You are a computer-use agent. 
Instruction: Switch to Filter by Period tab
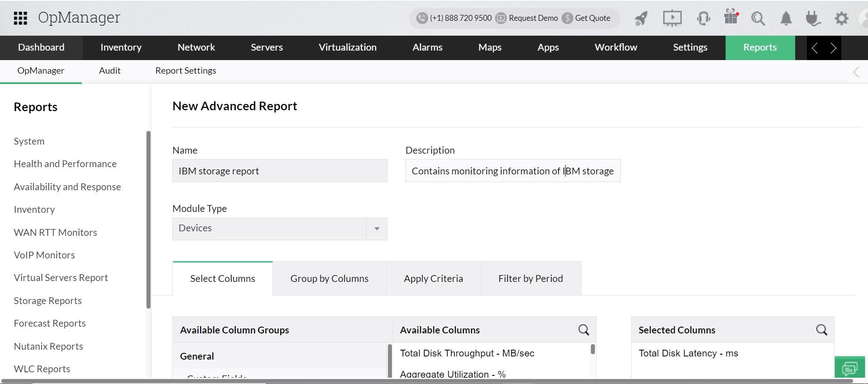pos(531,279)
